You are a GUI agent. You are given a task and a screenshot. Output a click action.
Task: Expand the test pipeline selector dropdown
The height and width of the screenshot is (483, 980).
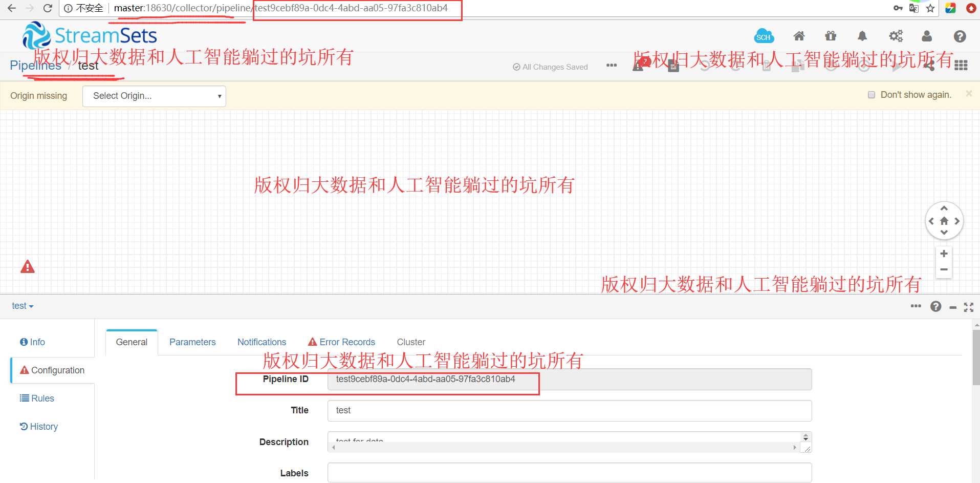tap(23, 306)
